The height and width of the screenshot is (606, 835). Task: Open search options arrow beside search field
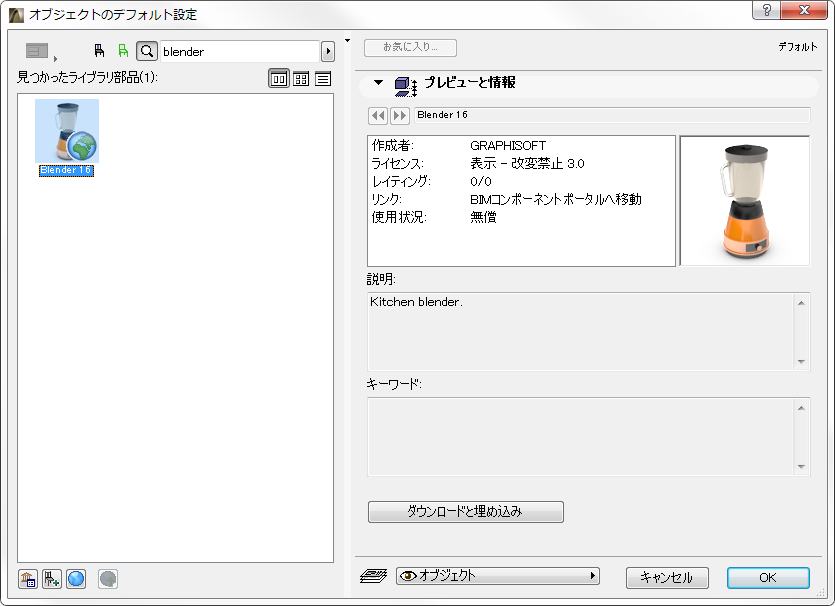(x=328, y=52)
